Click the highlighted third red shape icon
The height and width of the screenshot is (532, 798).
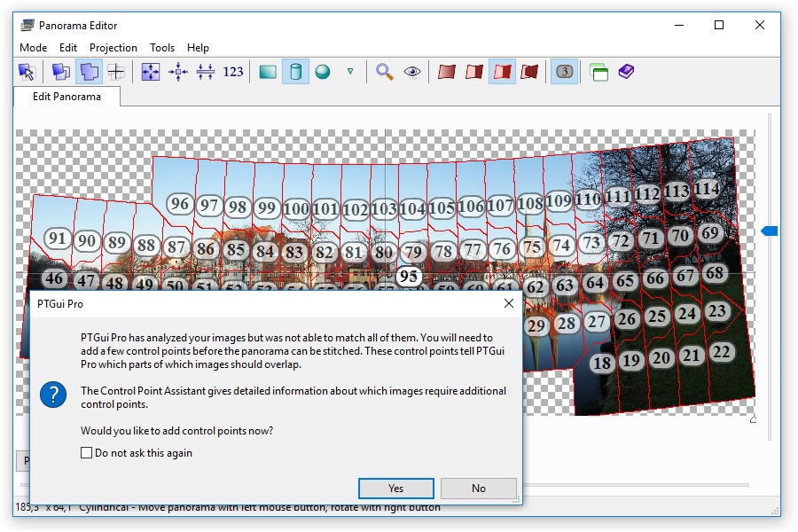502,72
